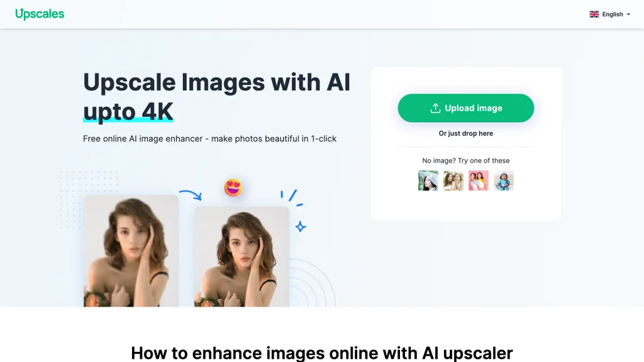
Task: Choose the pink background sample photo
Action: (x=479, y=180)
